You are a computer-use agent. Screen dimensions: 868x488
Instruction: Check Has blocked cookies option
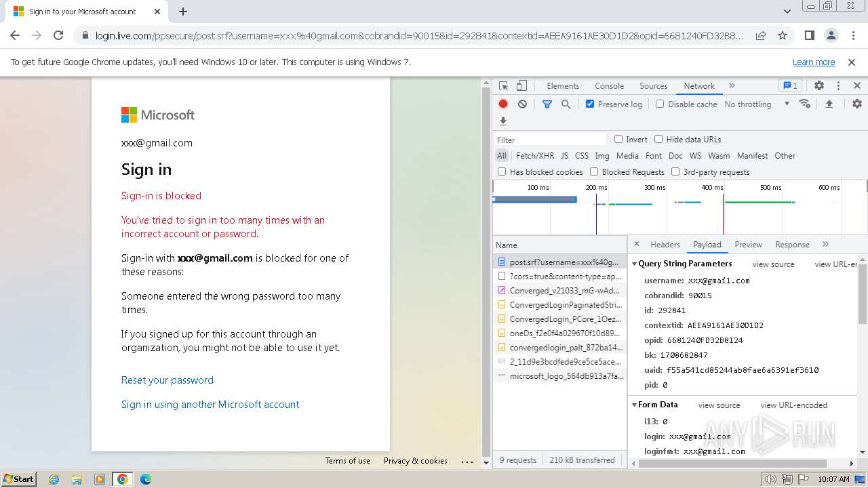click(x=502, y=171)
